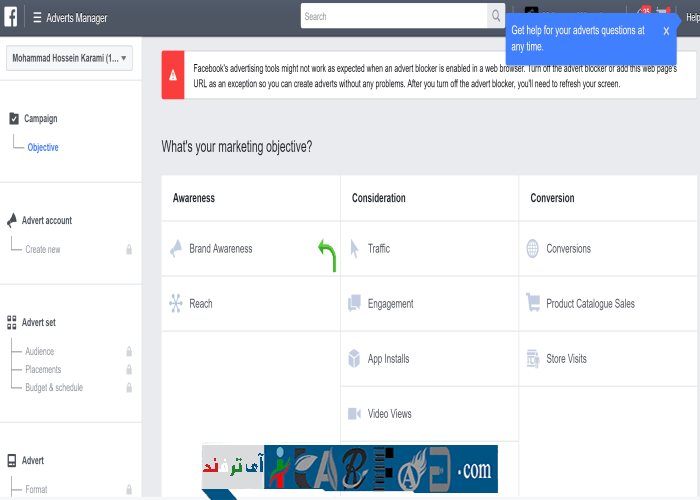Screen dimensions: 700x500
Task: Click the Awareness column header
Action: [194, 198]
